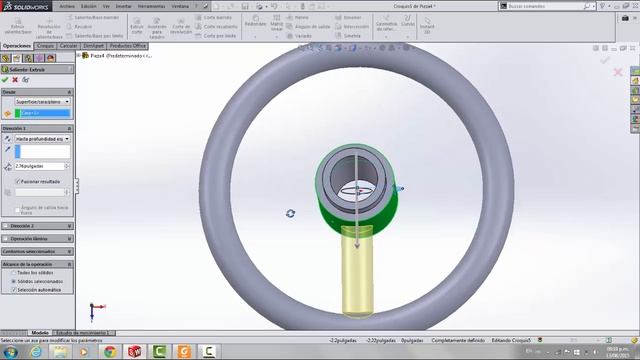
Task: Click the Extruir corte tool
Action: point(137,25)
